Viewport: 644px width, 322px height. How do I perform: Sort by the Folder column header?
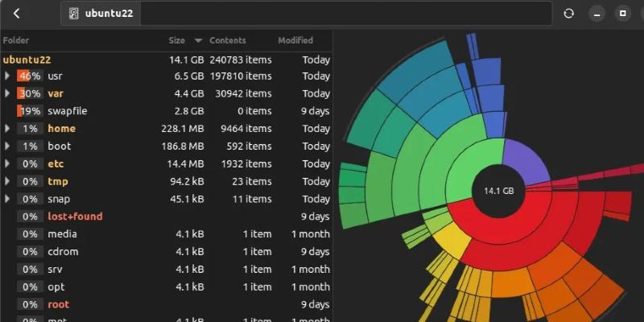pyautogui.click(x=16, y=40)
